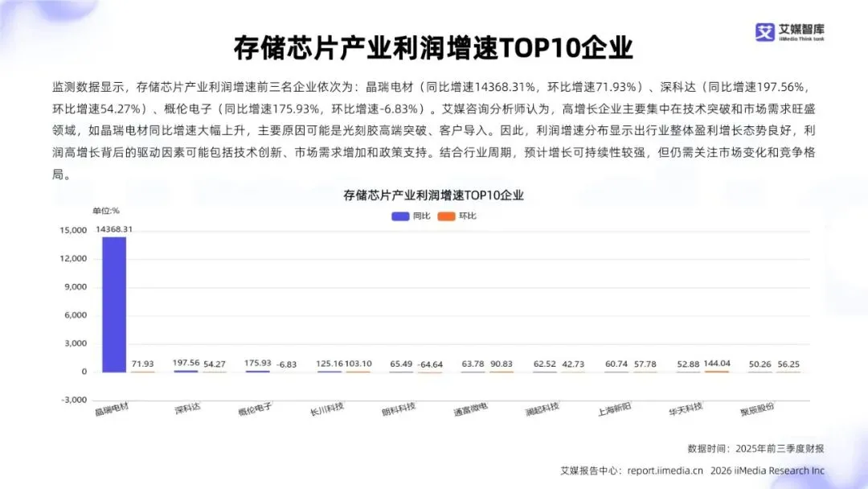
Task: Click the iiMedia Think Tank logo icon
Action: point(764,31)
